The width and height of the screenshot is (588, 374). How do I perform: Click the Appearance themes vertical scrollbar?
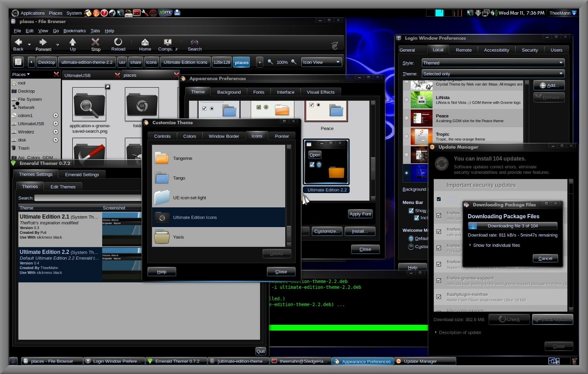(373, 150)
